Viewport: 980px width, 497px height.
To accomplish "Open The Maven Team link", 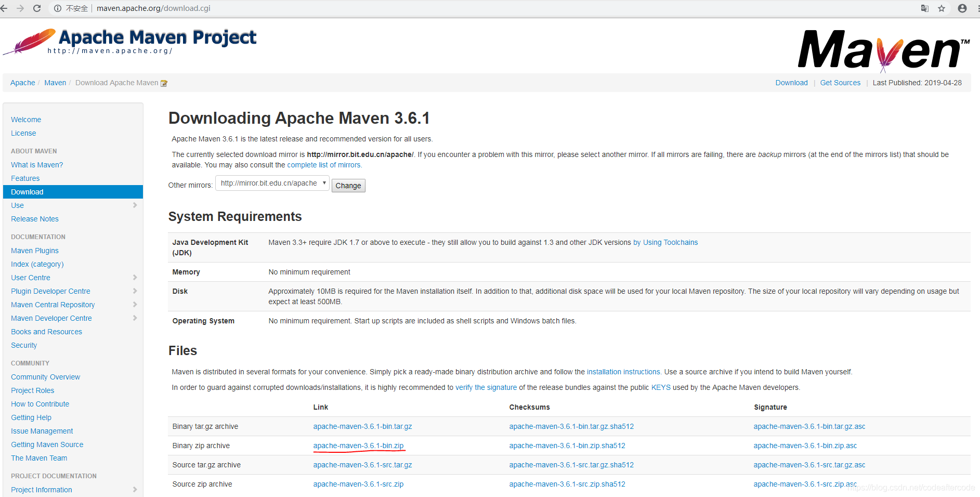I will click(39, 458).
